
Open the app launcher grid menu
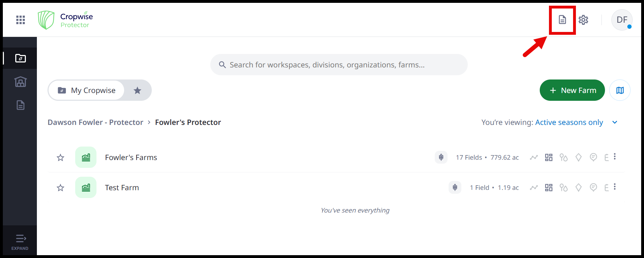click(x=21, y=20)
